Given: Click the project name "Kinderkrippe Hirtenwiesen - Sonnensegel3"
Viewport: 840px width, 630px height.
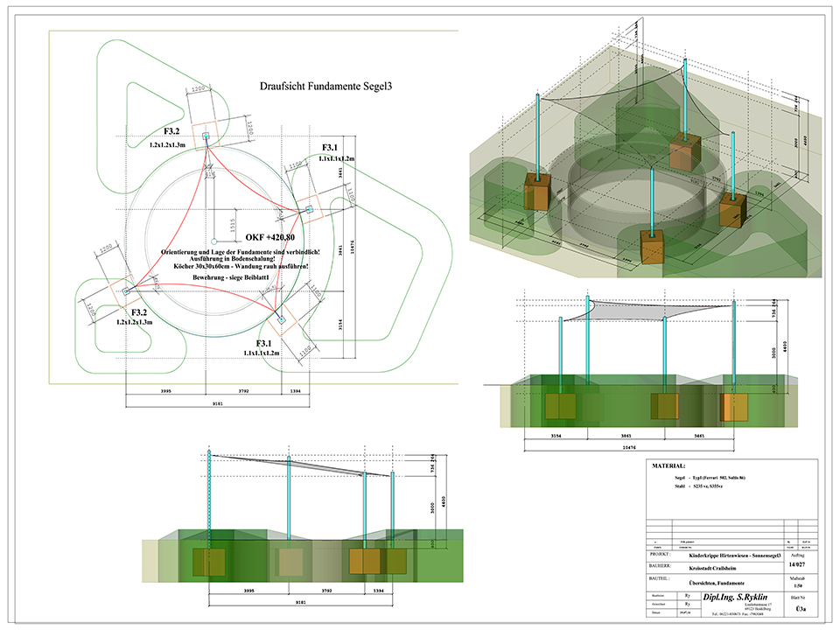Looking at the screenshot, I should click(x=734, y=556).
